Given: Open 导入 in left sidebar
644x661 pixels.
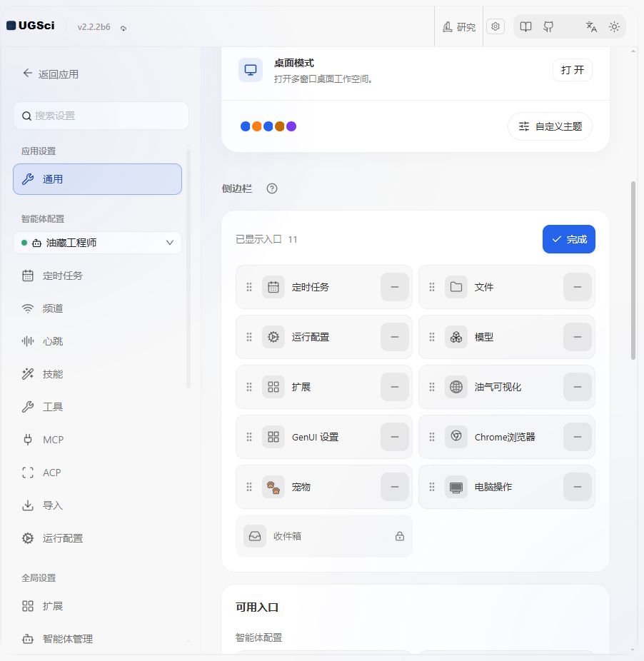Looking at the screenshot, I should 97,505.
